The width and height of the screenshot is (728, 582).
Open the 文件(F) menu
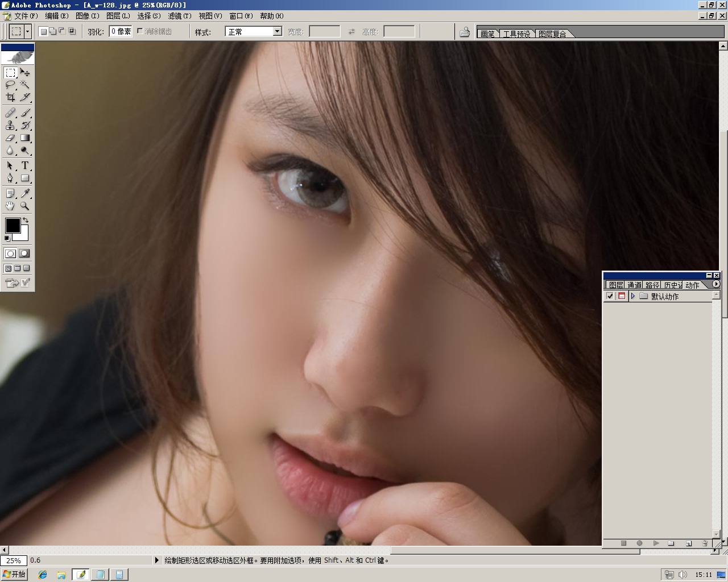[26, 16]
